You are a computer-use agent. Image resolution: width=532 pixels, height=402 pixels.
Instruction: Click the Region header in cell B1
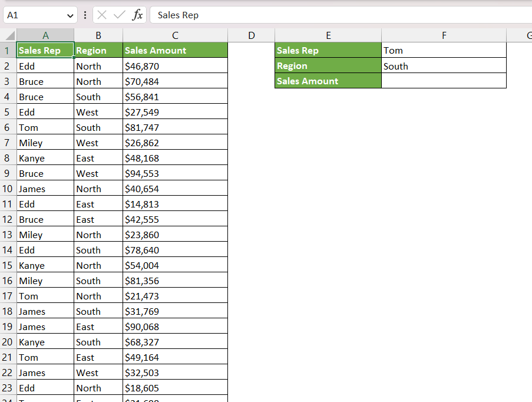[x=98, y=50]
